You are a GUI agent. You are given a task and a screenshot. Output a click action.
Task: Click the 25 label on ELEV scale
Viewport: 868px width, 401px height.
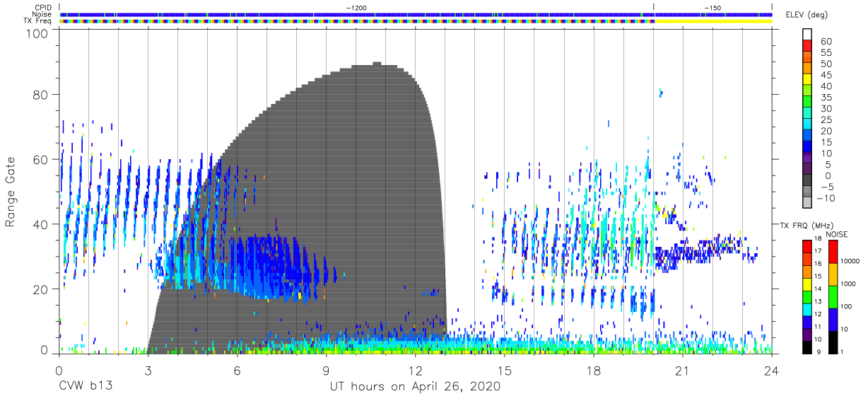point(826,120)
